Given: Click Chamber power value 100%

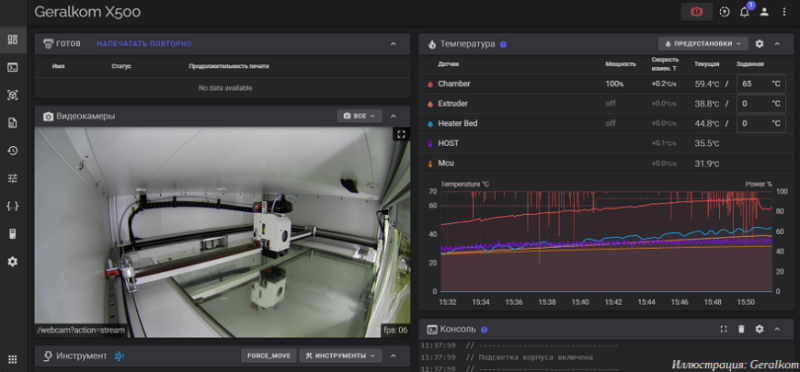Looking at the screenshot, I should pos(614,84).
